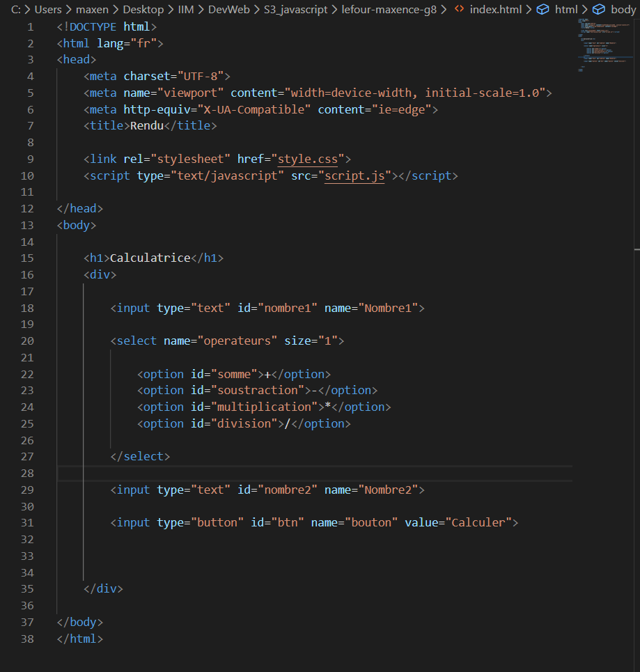
Task: Select the maxen breadcrumb folder
Action: (92, 10)
